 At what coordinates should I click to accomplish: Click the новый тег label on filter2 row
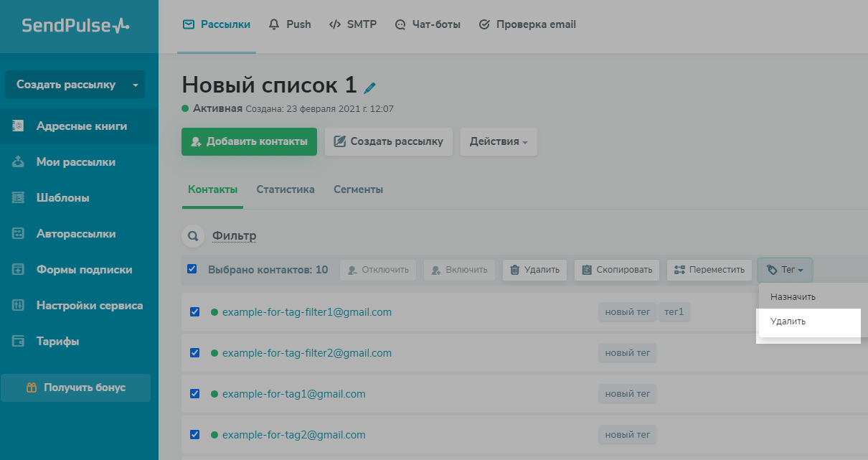(628, 353)
